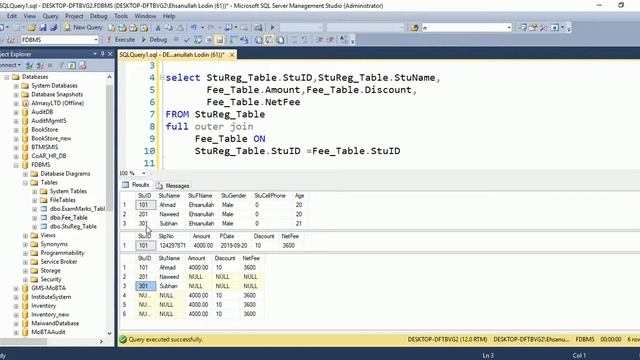Click the Parse checkmark icon
Viewport: 640px width, 360px height.
coord(187,40)
